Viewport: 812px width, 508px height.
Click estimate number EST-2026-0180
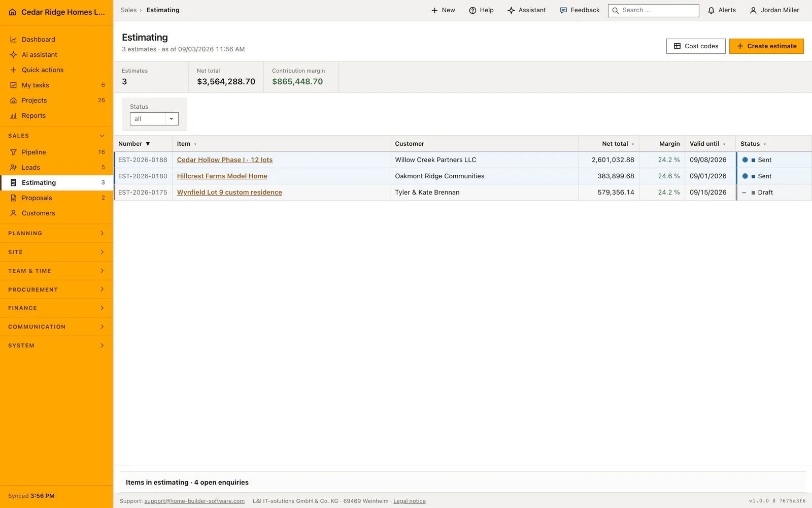[x=143, y=176]
